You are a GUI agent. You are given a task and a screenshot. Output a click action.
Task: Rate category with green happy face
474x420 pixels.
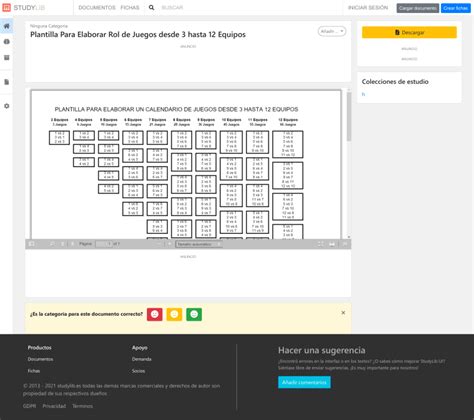(194, 314)
